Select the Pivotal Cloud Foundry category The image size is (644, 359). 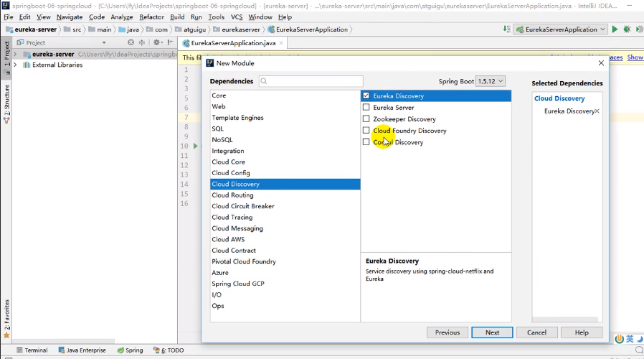click(285, 261)
